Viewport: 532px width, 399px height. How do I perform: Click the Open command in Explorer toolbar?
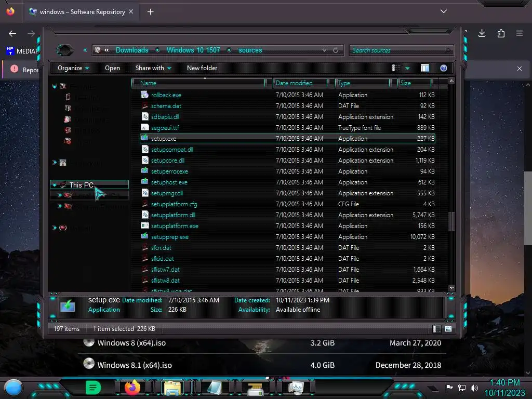point(112,68)
